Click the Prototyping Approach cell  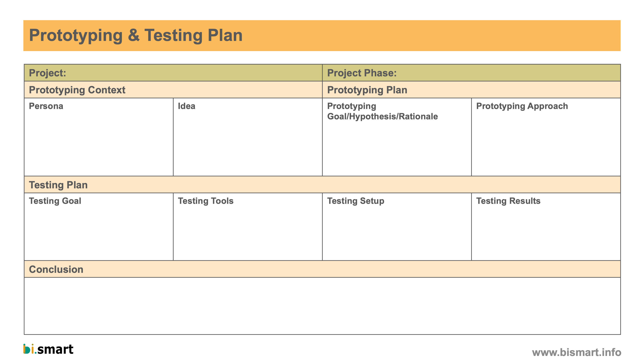click(x=546, y=137)
